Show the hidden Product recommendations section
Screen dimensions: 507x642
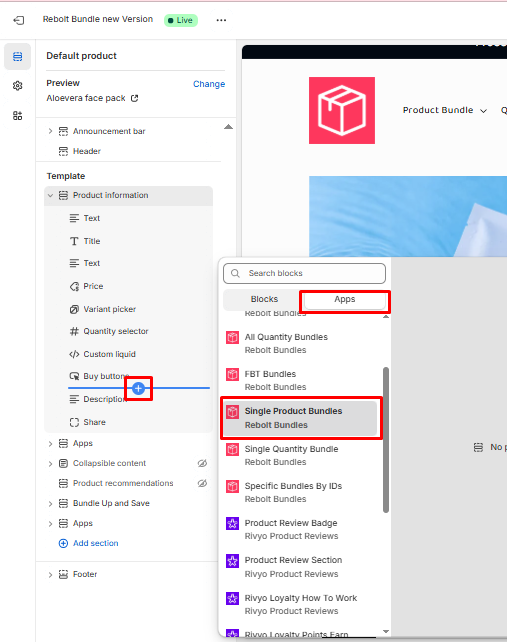click(202, 483)
